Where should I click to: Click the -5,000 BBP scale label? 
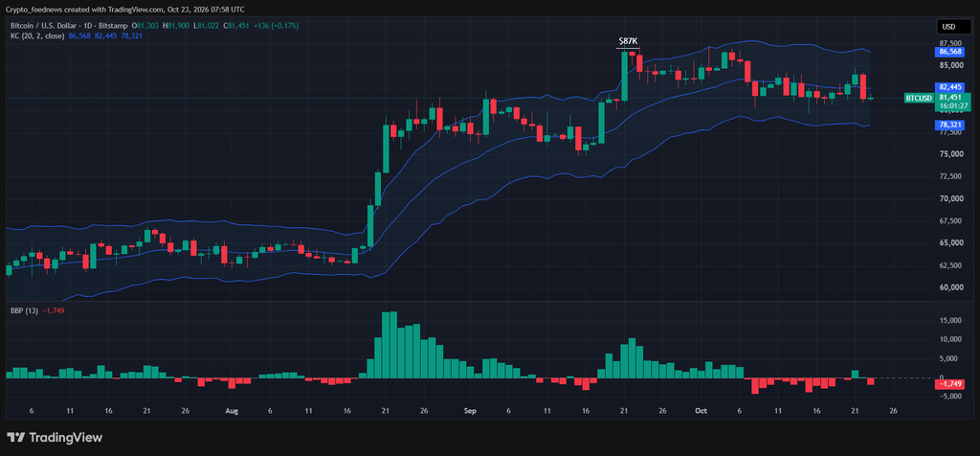[949, 398]
